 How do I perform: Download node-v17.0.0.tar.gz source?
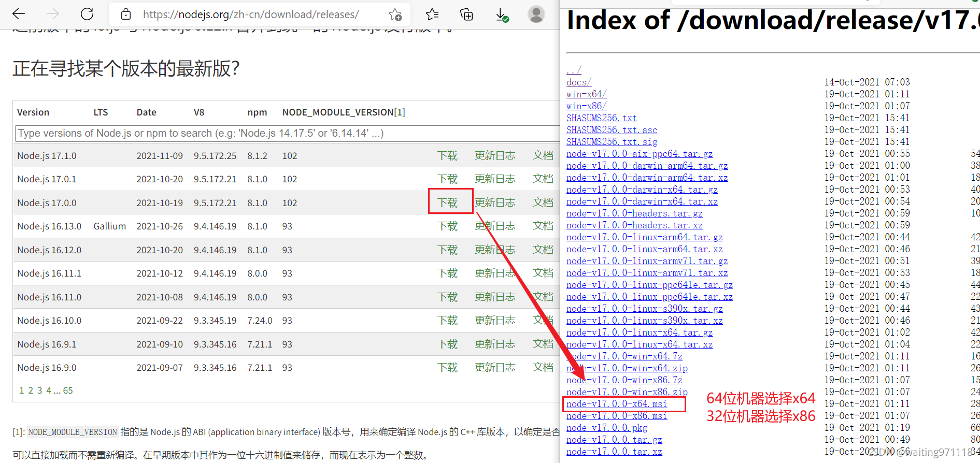(x=614, y=439)
